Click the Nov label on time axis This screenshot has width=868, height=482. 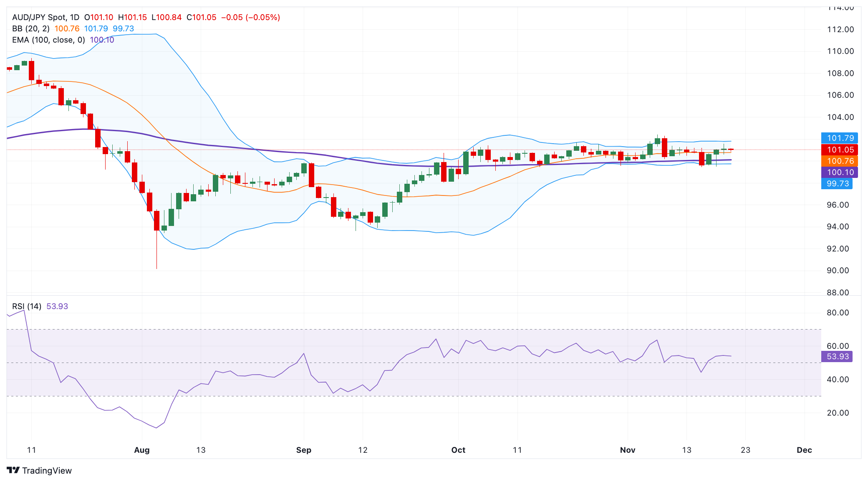pyautogui.click(x=628, y=450)
